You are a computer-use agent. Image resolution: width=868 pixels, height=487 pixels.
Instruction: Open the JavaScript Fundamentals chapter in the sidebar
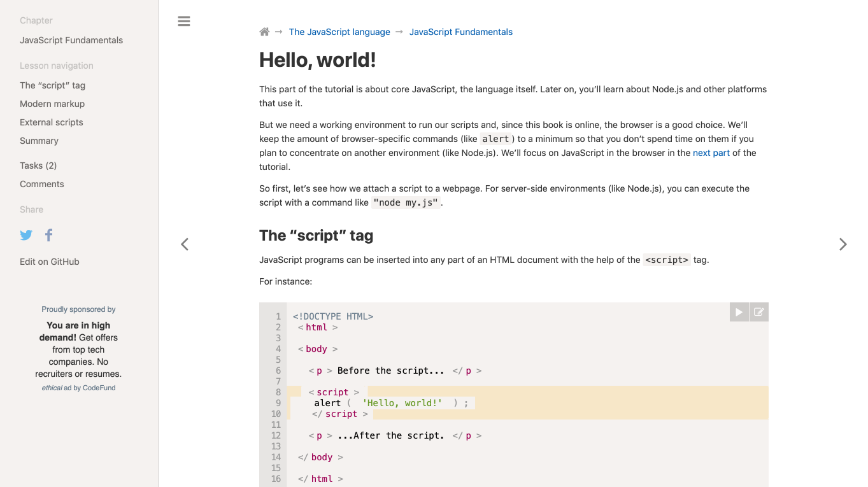[x=71, y=40]
